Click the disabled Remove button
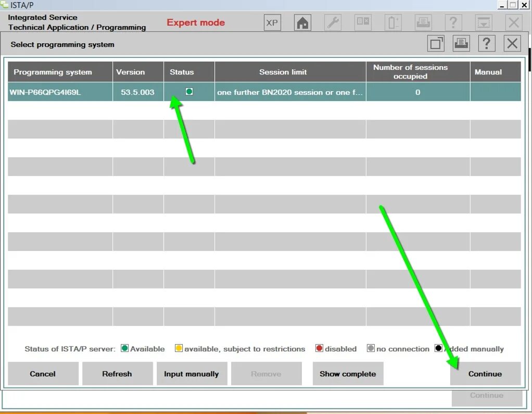This screenshot has width=532, height=414. point(267,373)
